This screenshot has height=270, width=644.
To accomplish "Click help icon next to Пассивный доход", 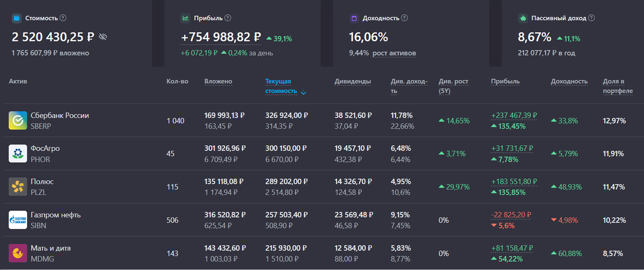I will [x=592, y=18].
